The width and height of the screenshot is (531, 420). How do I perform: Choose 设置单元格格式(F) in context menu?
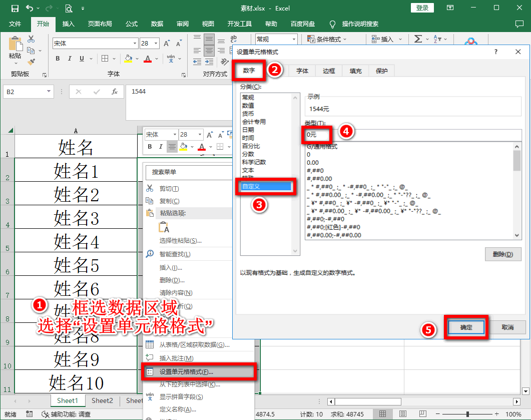pos(199,371)
